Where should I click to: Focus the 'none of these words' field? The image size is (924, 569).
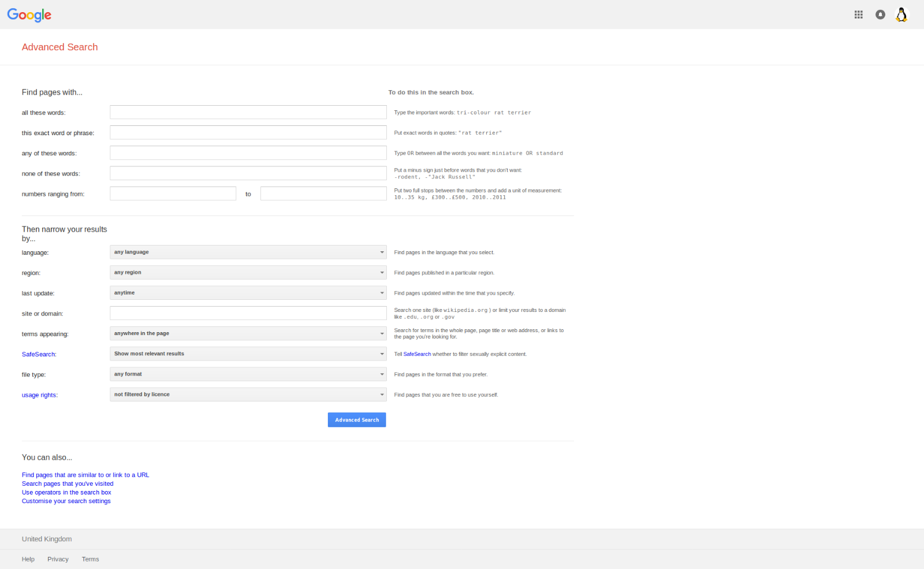248,173
